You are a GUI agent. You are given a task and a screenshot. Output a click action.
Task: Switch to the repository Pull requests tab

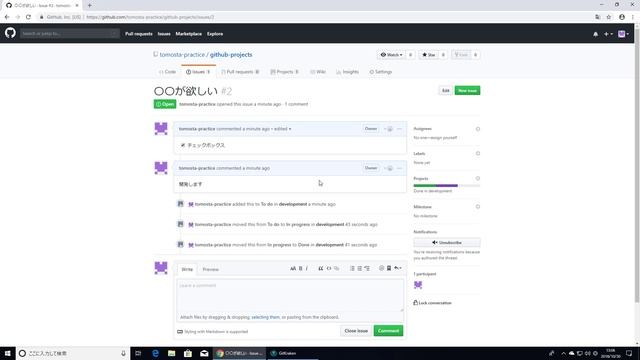click(240, 72)
